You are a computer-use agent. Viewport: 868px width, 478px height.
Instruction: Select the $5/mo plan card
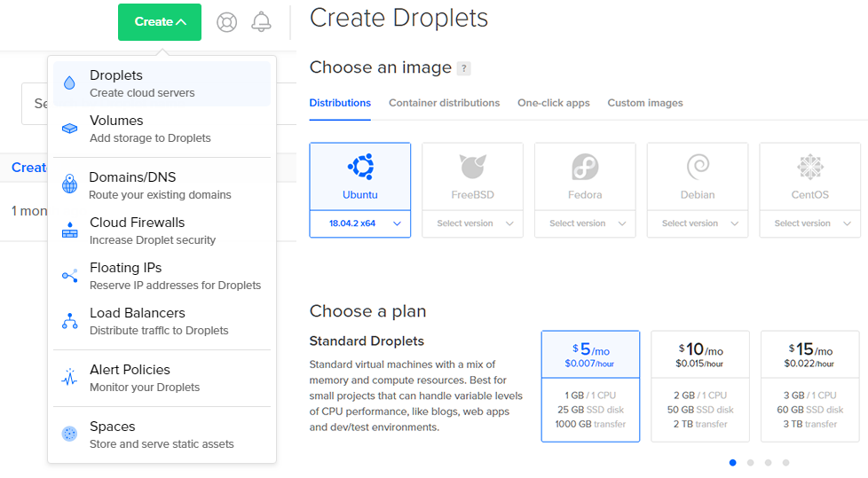click(591, 386)
